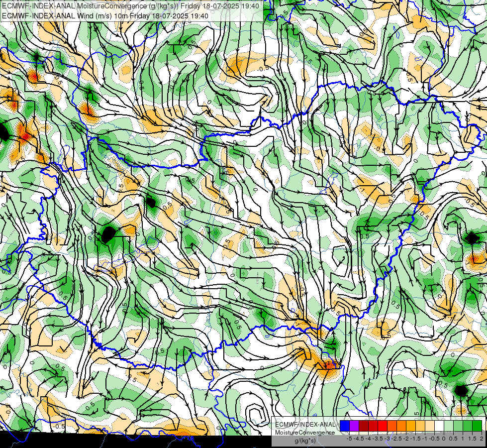Click the blue legend swatch

(x=345, y=426)
